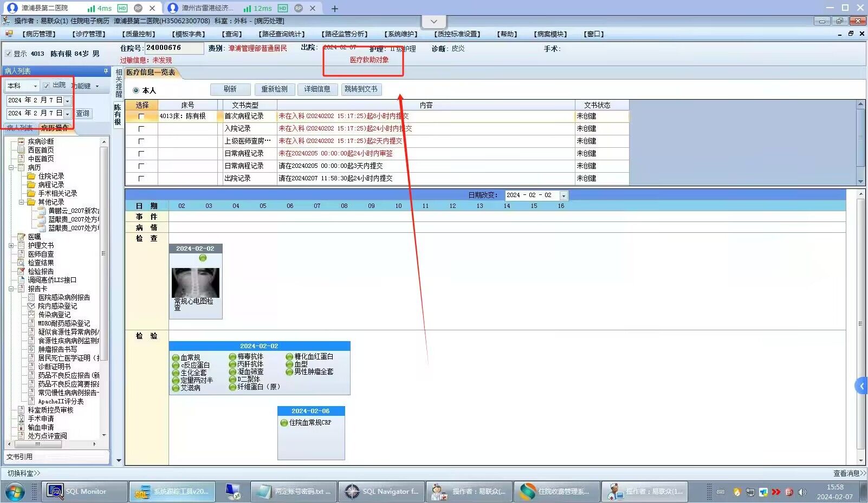The width and height of the screenshot is (868, 503).
Task: Click the 肿瘤报告书写 icon
Action: (x=31, y=349)
